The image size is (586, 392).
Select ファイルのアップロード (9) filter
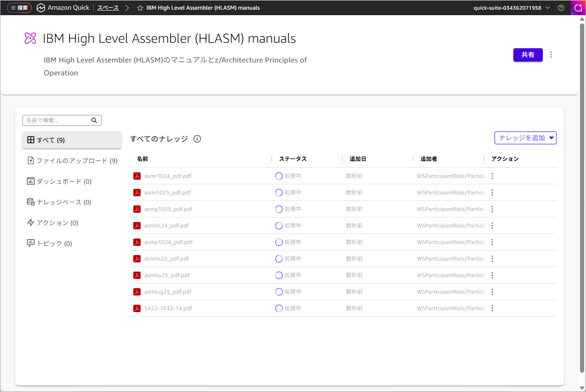(x=72, y=161)
